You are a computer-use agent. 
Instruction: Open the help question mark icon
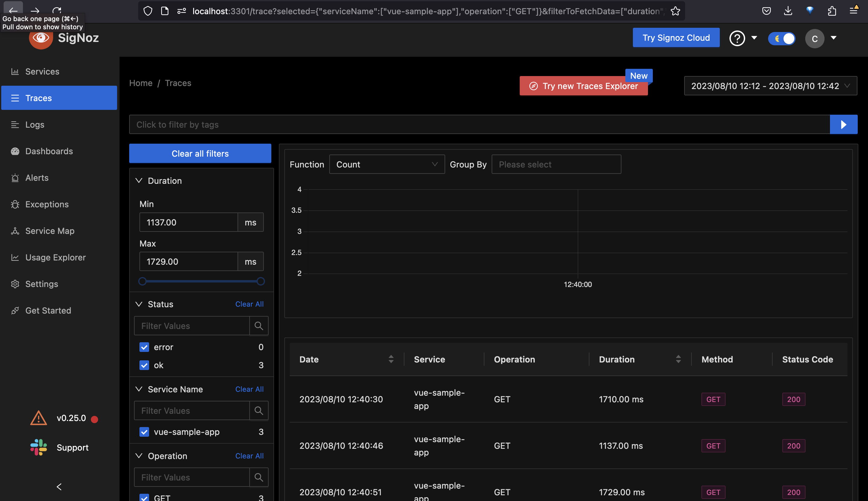[737, 38]
